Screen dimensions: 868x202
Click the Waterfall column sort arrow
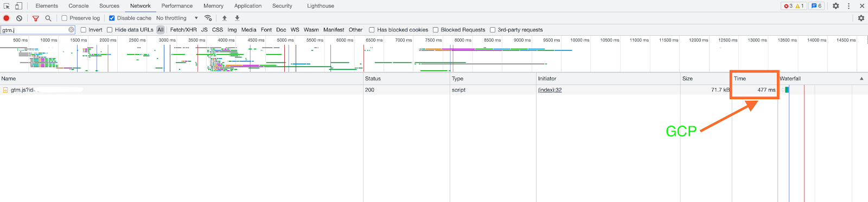tap(861, 79)
